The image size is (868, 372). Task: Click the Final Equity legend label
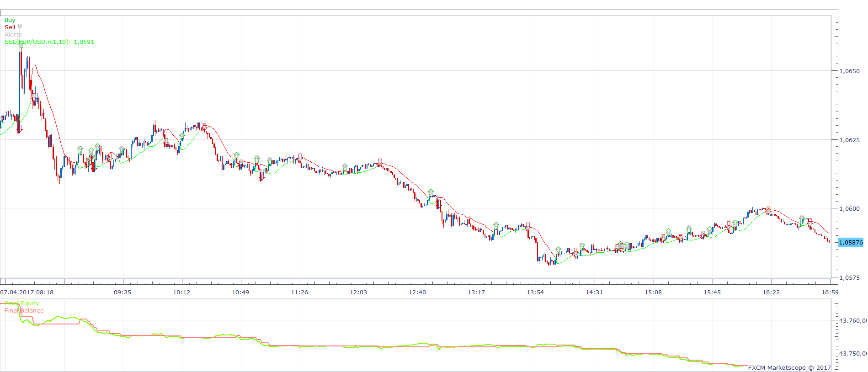point(22,303)
